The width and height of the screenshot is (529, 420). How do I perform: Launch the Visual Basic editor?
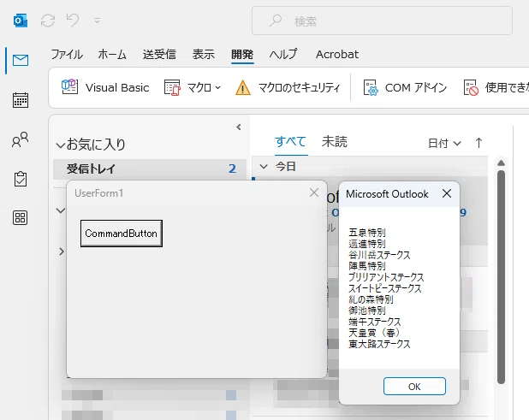click(x=105, y=87)
